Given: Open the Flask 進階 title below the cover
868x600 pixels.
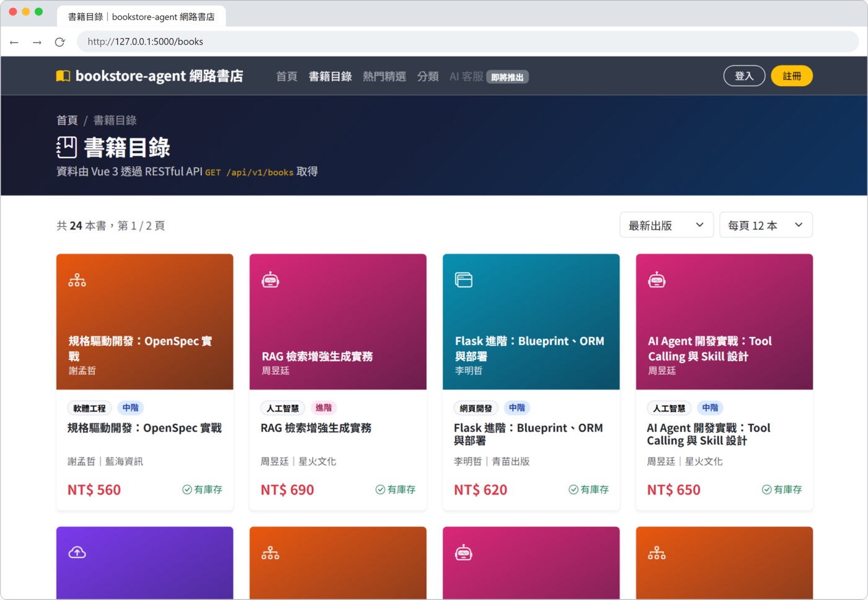Looking at the screenshot, I should tap(528, 434).
